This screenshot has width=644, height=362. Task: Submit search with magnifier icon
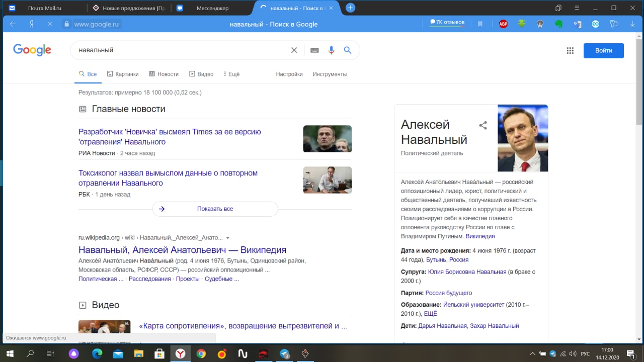pos(348,50)
